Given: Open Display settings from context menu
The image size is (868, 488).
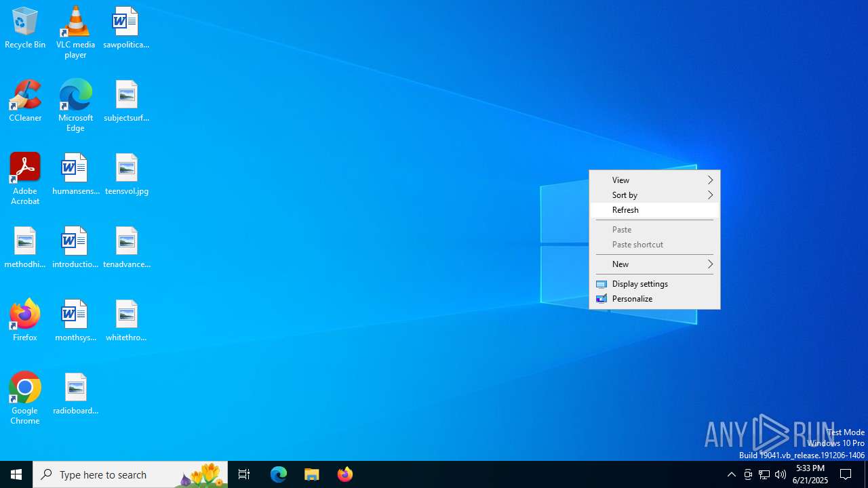Looking at the screenshot, I should [654, 284].
